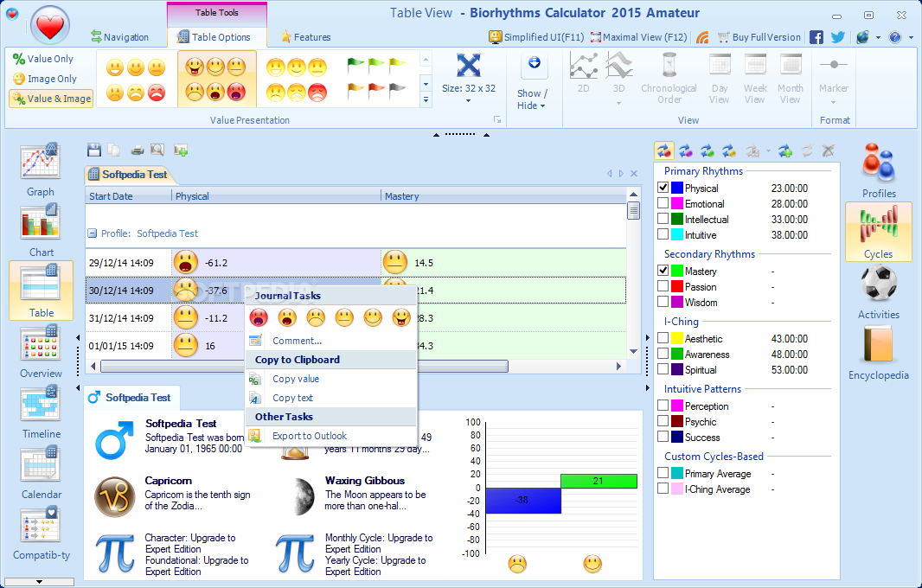Viewport: 922px width, 588px height.
Task: Select the Value Only option
Action: pos(43,59)
